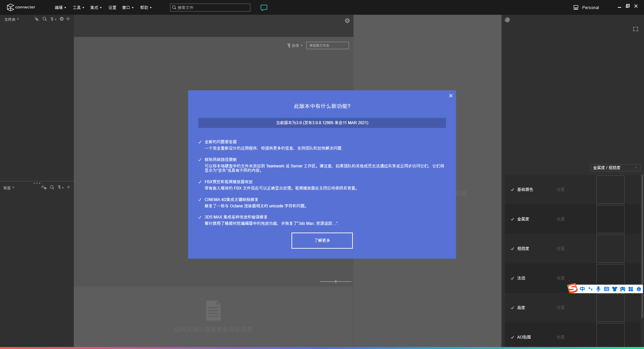Click the 基础颜色 texture thumbnail slot
Image resolution: width=644 pixels, height=349 pixels.
pos(610,190)
